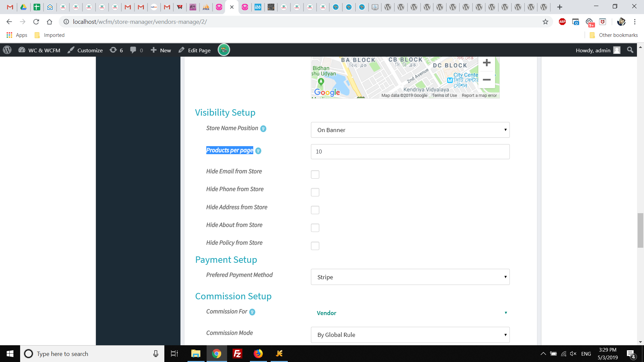
Task: Bookmark page with star icon
Action: (x=545, y=22)
